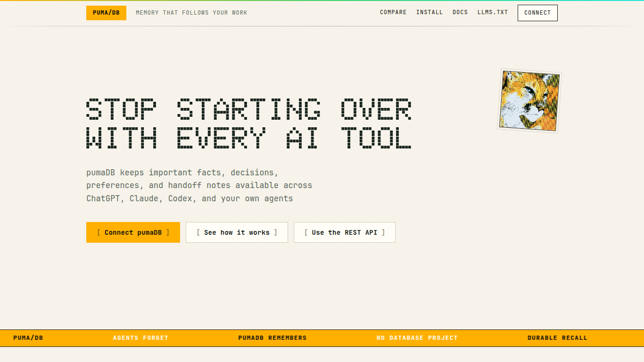Click the puma artwork thumbnail
The image size is (644, 362).
click(529, 101)
